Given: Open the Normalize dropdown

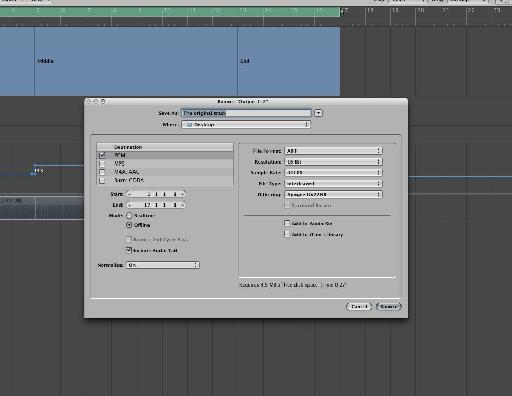Looking at the screenshot, I should coord(163,265).
